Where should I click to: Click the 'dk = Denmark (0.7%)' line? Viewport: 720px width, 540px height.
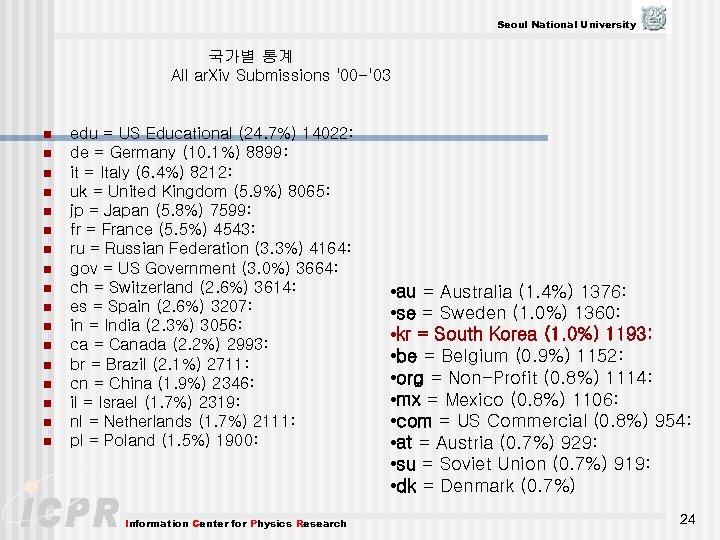483,485
